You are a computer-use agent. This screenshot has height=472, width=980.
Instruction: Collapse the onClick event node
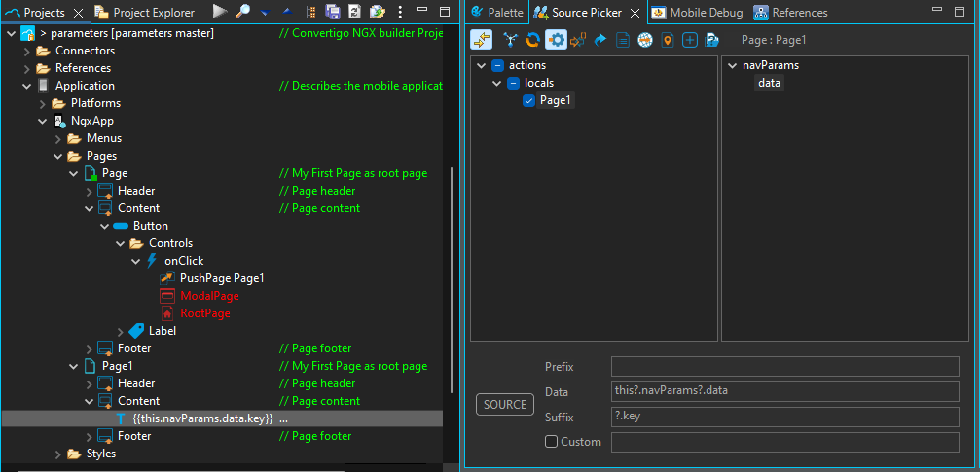pyautogui.click(x=135, y=261)
